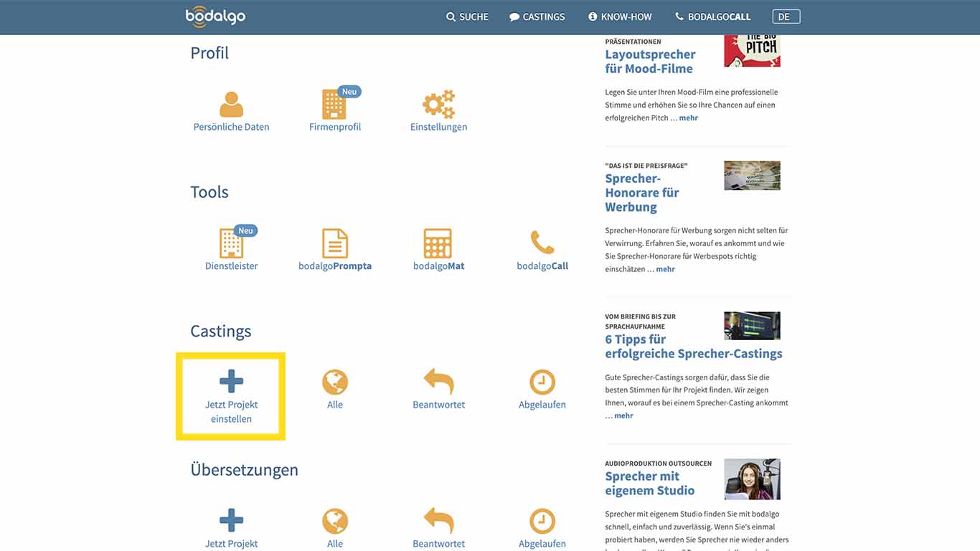This screenshot has width=980, height=551.
Task: Click the Castings Abgelaufen clock icon
Action: tap(542, 382)
